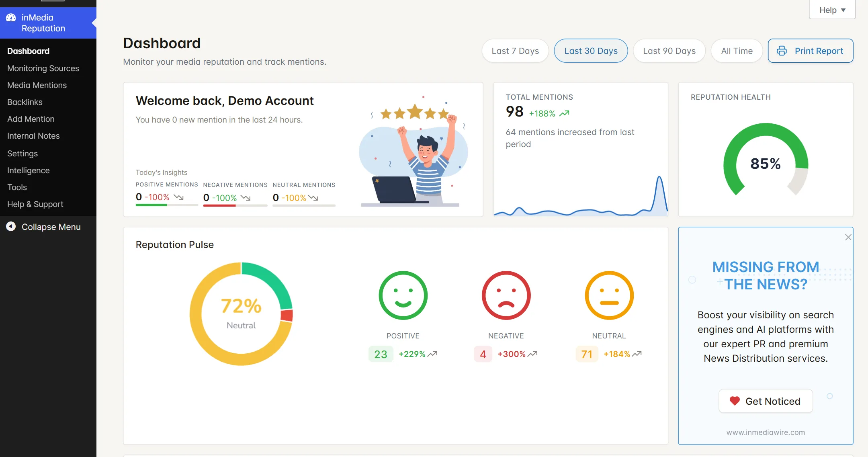Click the Get Noticed button
Viewport: 868px width, 457px height.
click(x=766, y=401)
